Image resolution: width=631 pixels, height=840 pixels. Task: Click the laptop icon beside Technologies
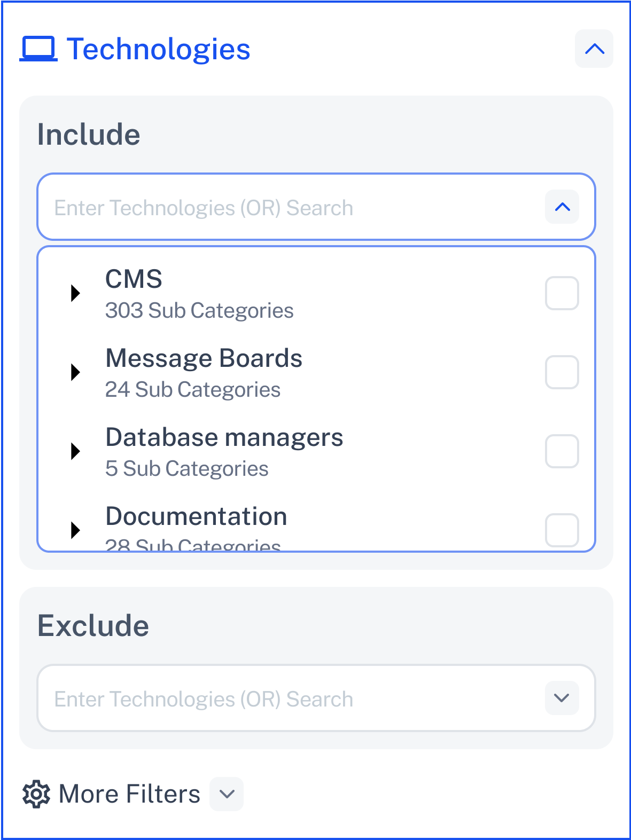(38, 49)
